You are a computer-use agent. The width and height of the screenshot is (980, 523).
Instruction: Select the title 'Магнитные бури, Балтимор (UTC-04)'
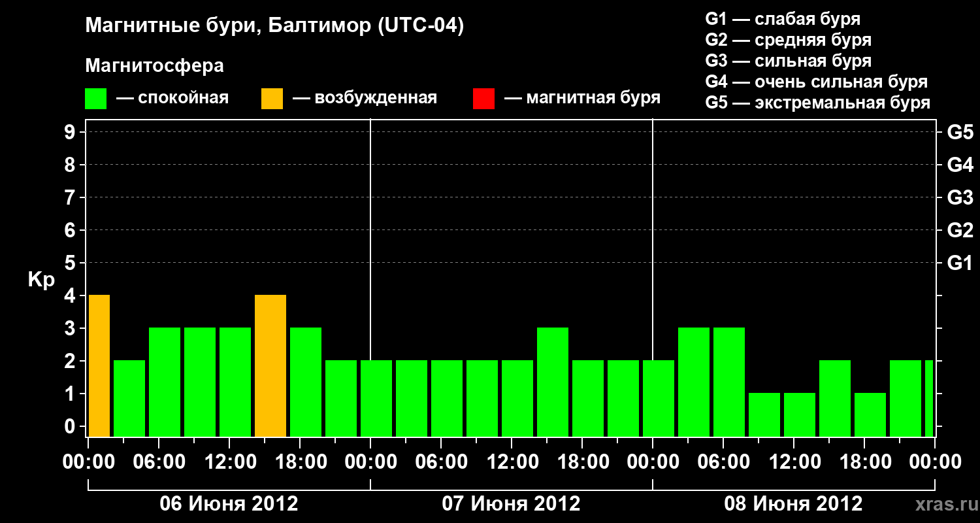[x=274, y=26]
